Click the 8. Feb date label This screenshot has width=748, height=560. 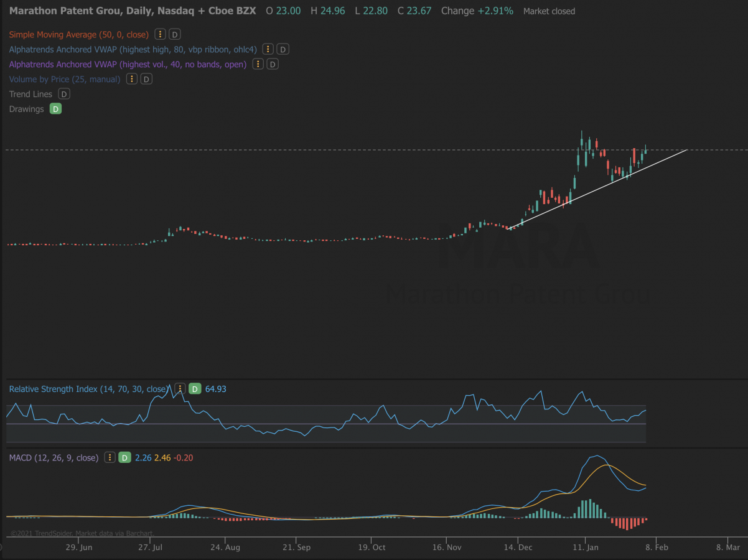(x=657, y=548)
